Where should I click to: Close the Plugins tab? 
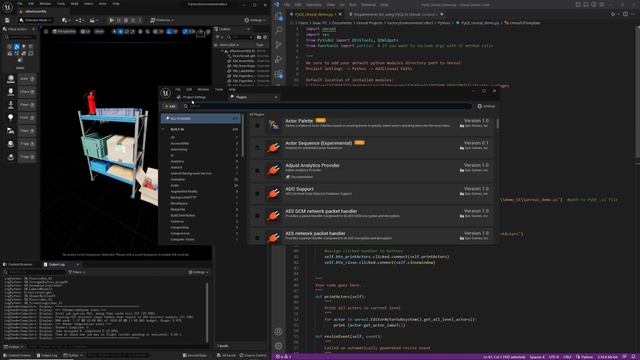coord(276,97)
